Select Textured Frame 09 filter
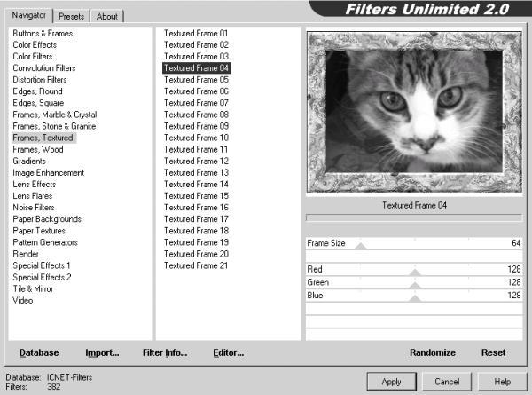 pos(196,126)
